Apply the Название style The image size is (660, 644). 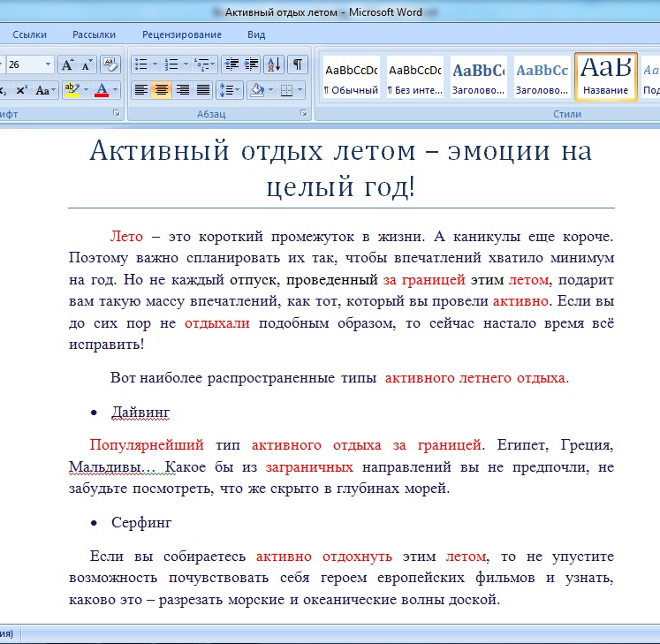606,77
